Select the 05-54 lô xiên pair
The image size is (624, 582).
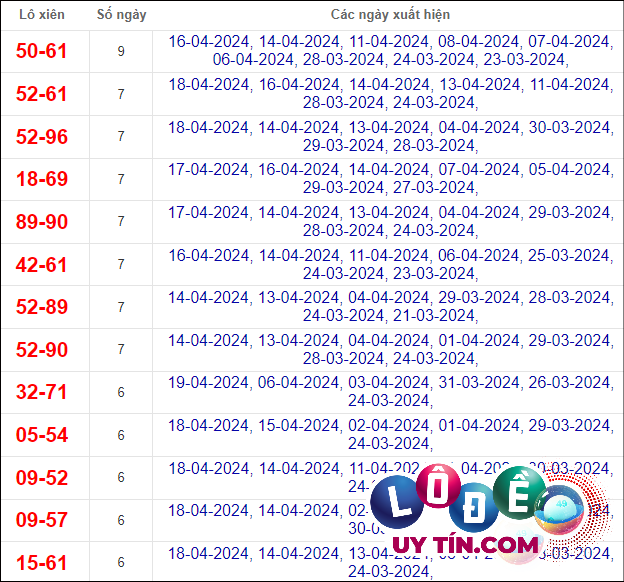click(42, 435)
